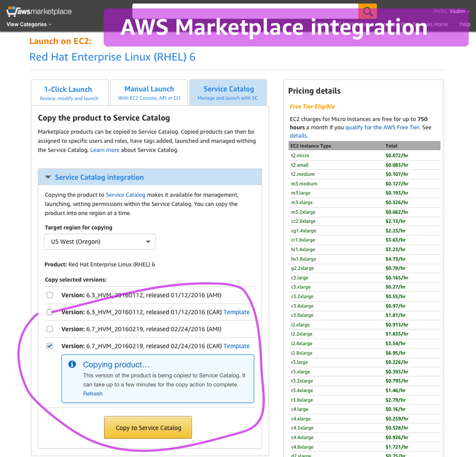Image resolution: width=476 pixels, height=457 pixels.
Task: Click the i2.8xlarge instance type
Action: (302, 353)
